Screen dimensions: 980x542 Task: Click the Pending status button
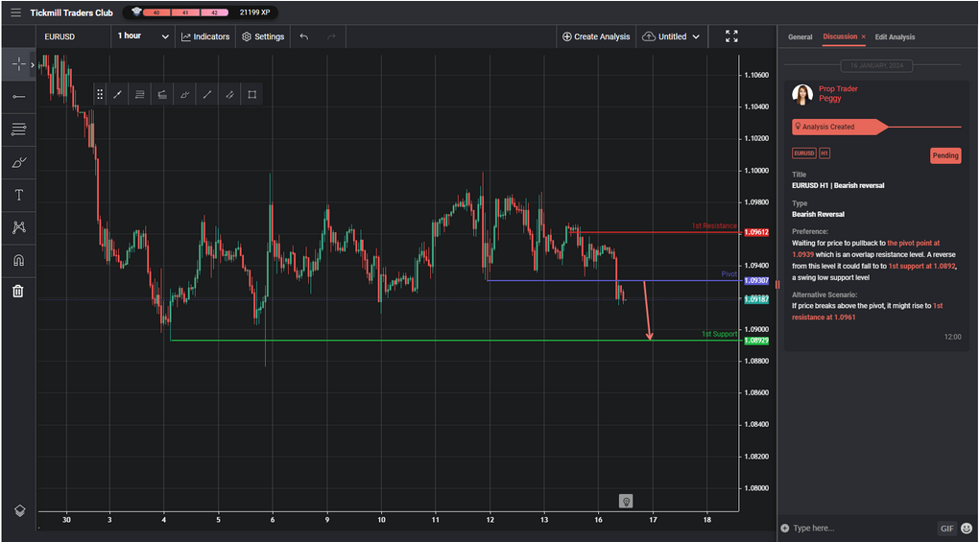point(945,155)
